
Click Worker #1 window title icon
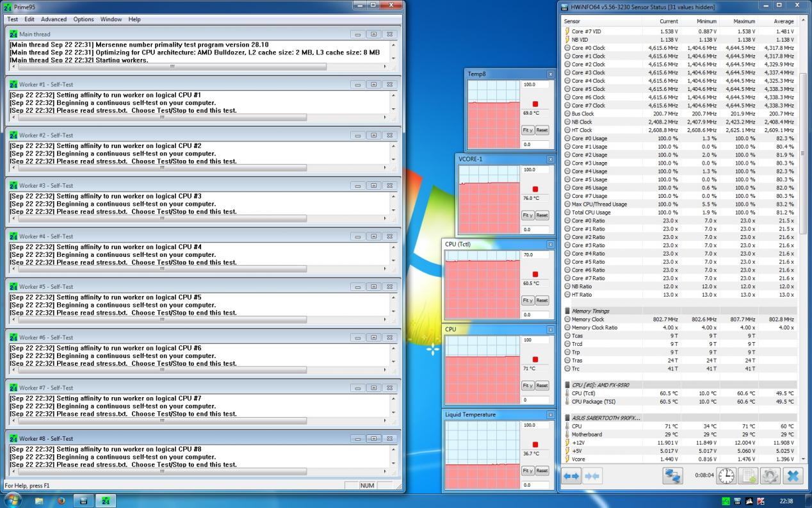pos(13,85)
